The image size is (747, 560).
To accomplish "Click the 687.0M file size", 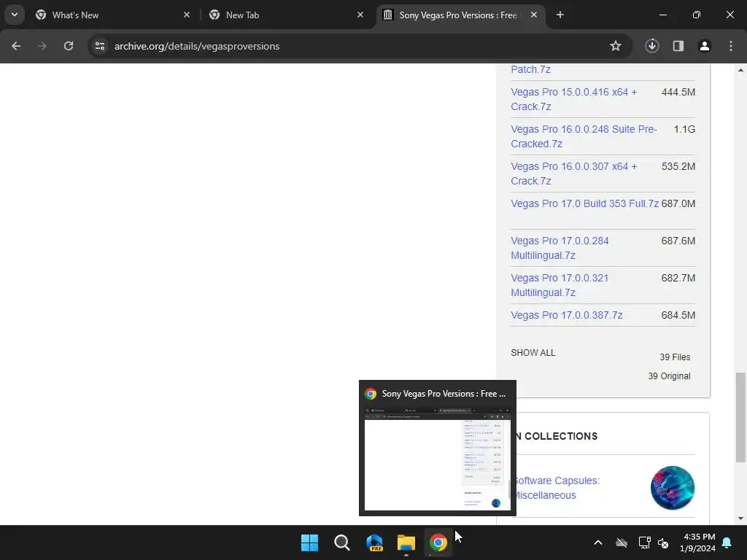I will tap(678, 203).
